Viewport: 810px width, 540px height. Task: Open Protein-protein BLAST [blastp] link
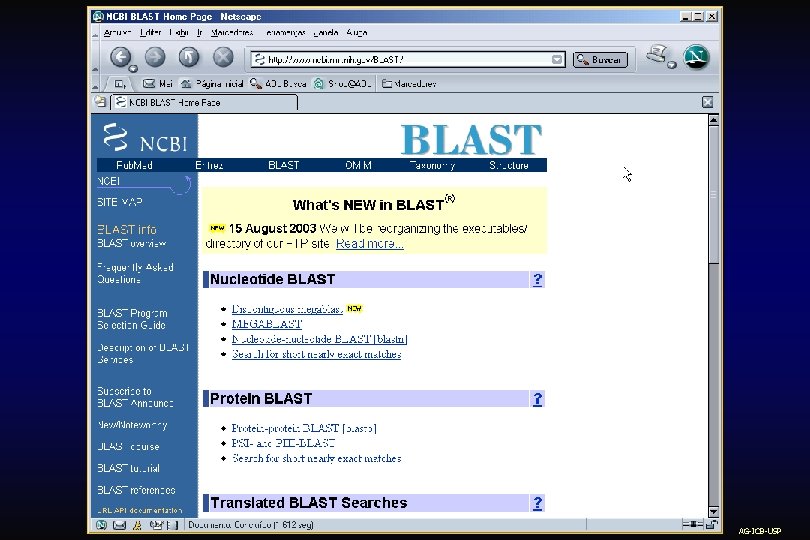[x=304, y=428]
